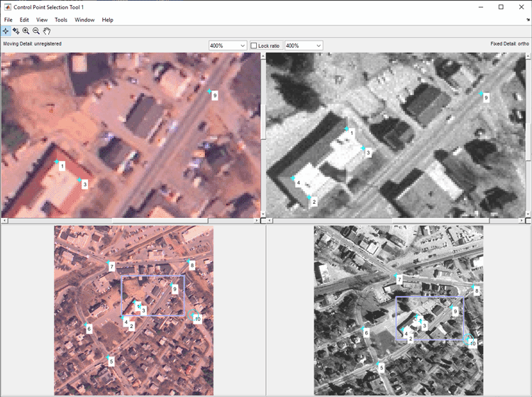Click right arrow of fixed detail horizontal scrollbar
The image size is (532, 397).
[x=522, y=221]
